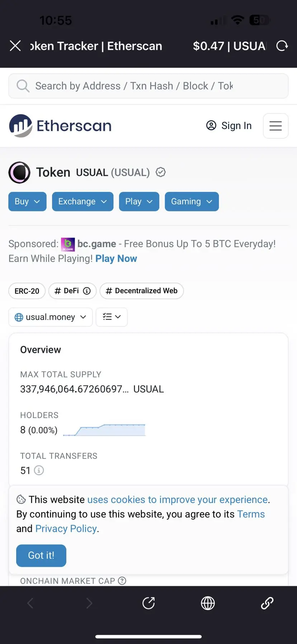Tap the share icon in the bottom bar

[x=148, y=603]
